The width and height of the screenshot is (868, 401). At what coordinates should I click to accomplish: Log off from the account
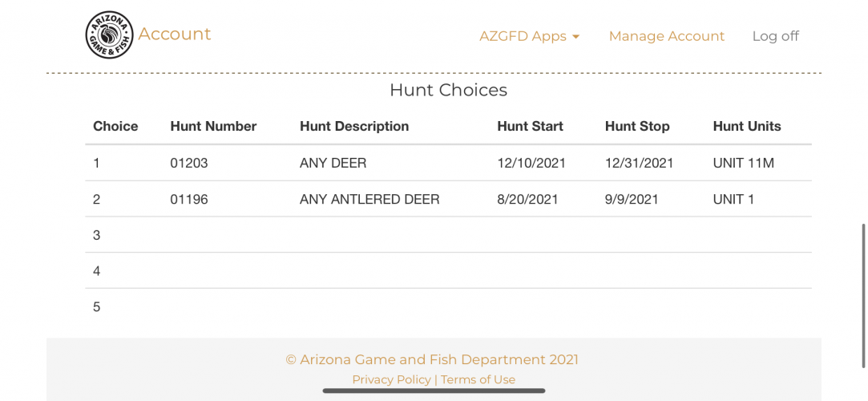click(x=775, y=36)
